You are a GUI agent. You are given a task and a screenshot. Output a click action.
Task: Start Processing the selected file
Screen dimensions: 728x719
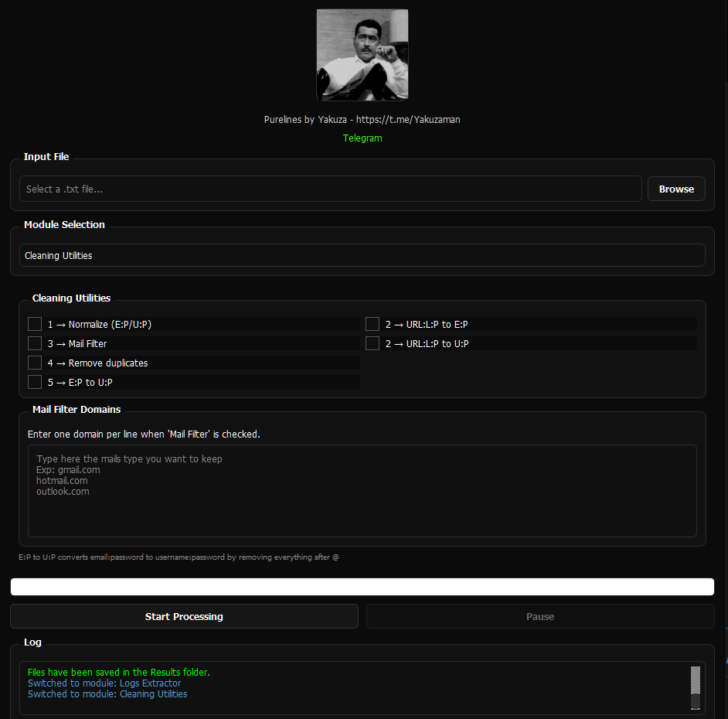click(x=185, y=616)
